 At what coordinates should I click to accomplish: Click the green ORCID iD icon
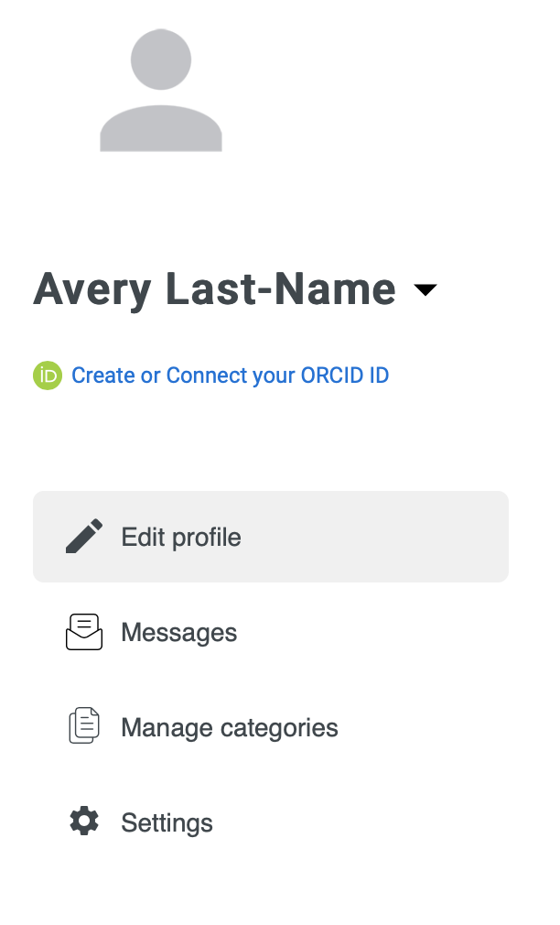click(48, 375)
